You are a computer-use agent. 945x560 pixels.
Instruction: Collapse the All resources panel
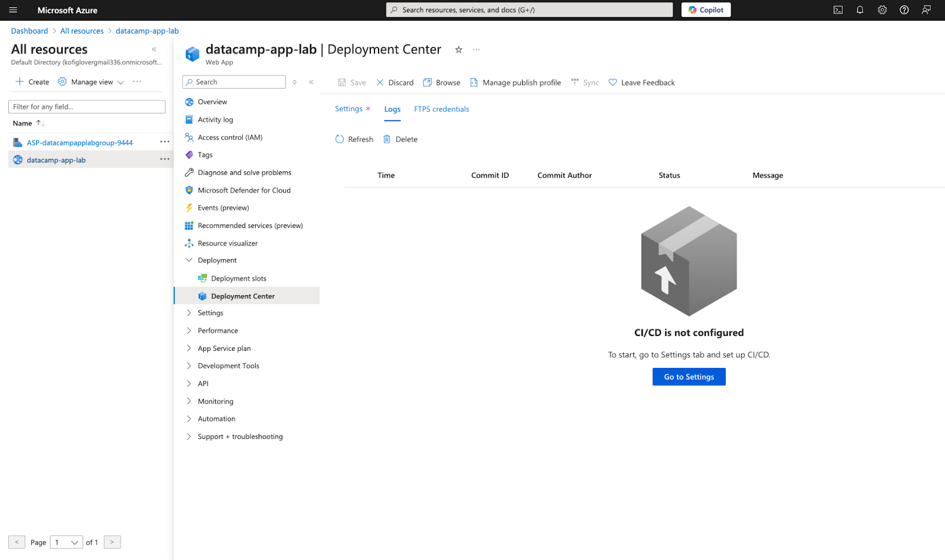(x=154, y=50)
